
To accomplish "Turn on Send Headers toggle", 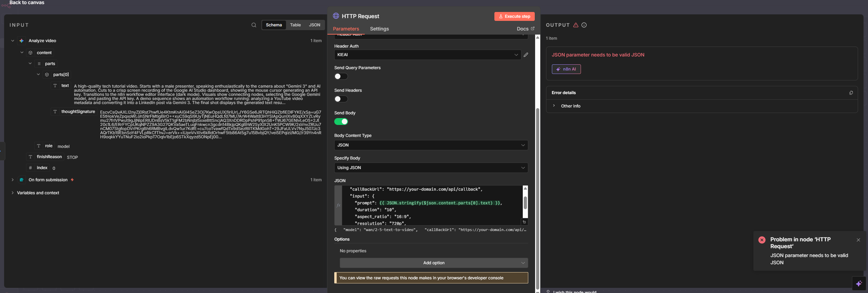I will coord(341,99).
